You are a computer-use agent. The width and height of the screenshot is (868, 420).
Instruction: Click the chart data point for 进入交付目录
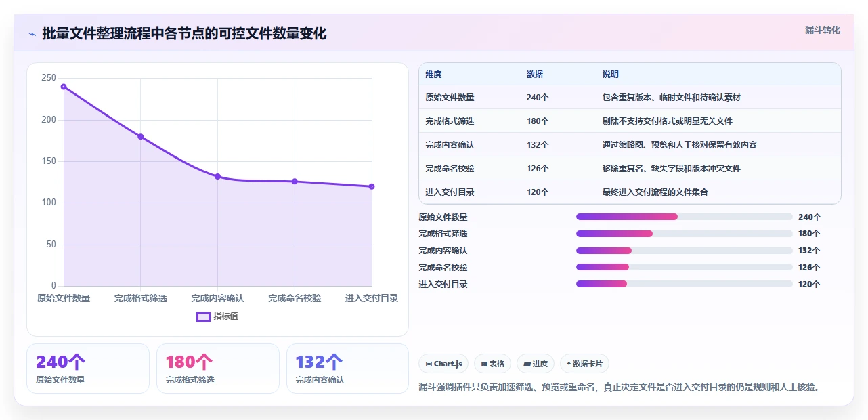click(372, 186)
